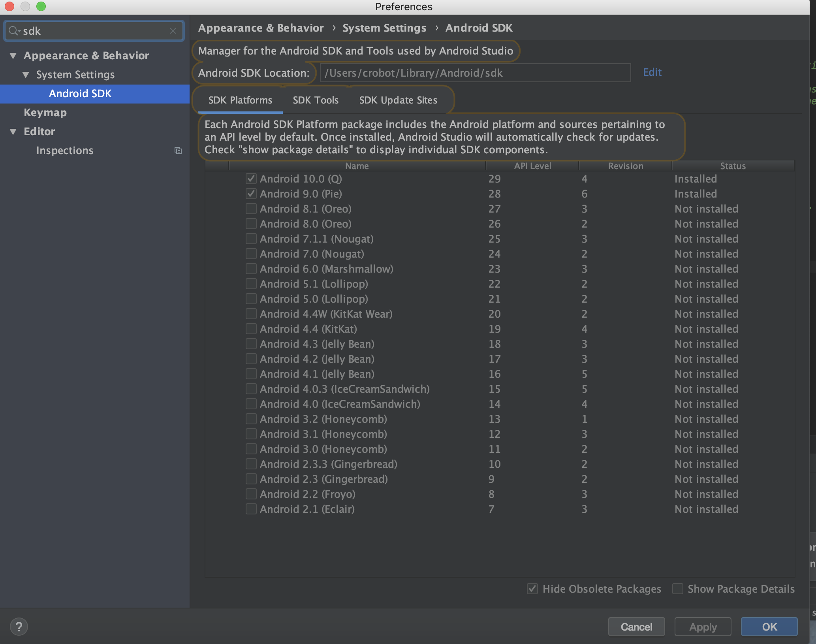Open the SDK Update Sites tab

(398, 100)
